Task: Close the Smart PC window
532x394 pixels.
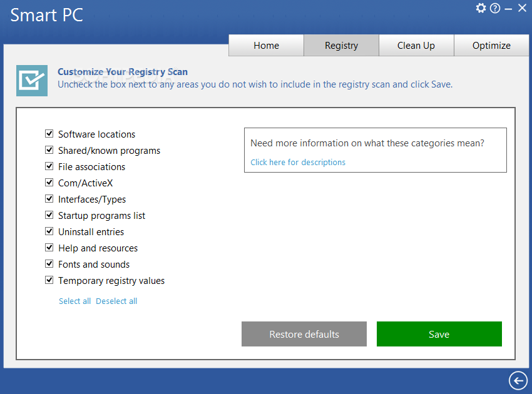Action: tap(522, 8)
